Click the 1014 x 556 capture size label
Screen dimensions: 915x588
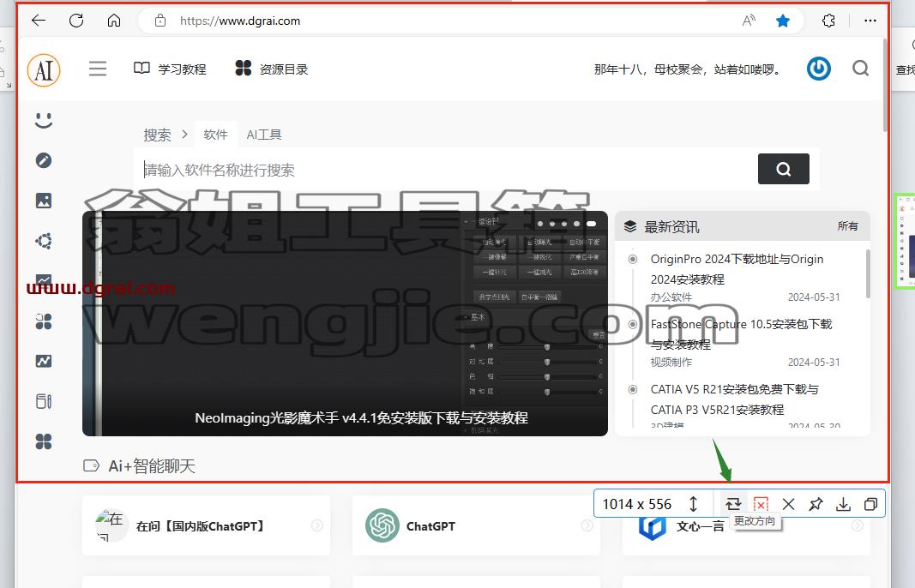coord(636,504)
